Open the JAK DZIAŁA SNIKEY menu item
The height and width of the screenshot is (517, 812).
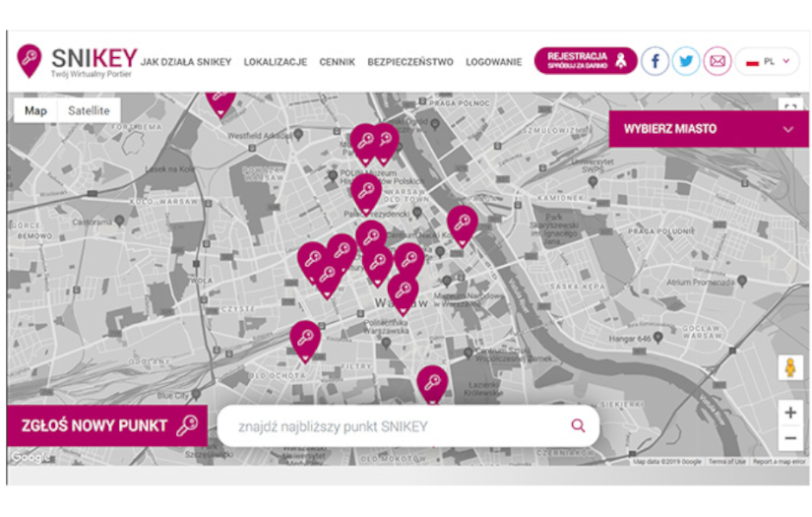pyautogui.click(x=186, y=62)
